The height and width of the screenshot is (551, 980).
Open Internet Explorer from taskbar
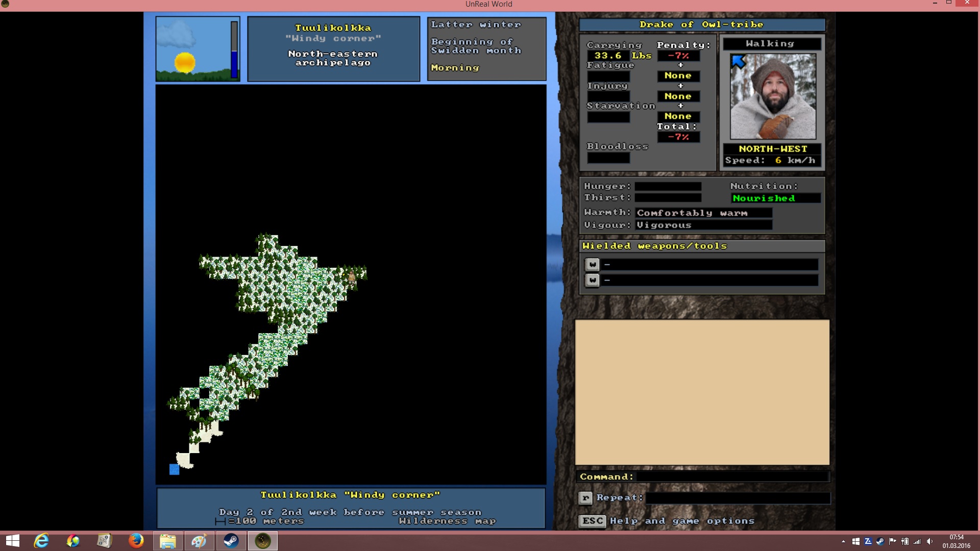41,541
